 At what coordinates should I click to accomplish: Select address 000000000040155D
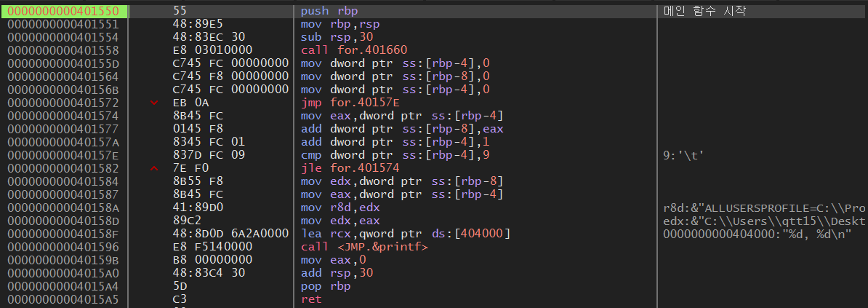pos(65,63)
